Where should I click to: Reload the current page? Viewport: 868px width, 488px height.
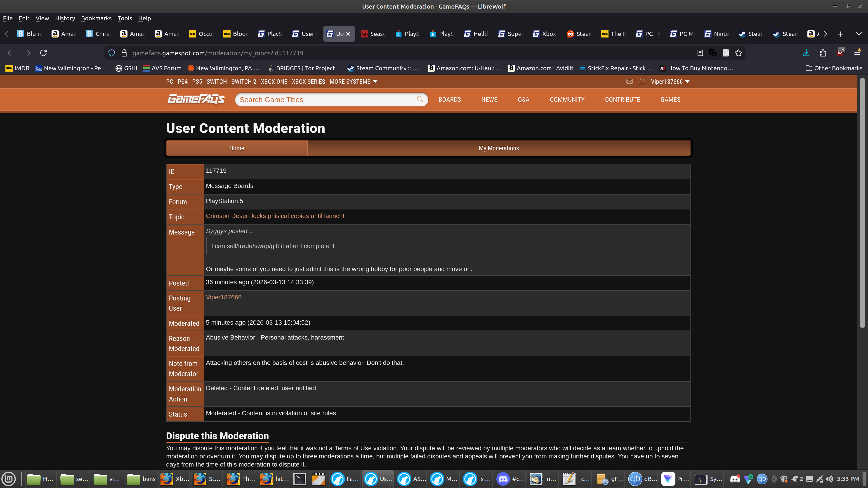pos(43,53)
